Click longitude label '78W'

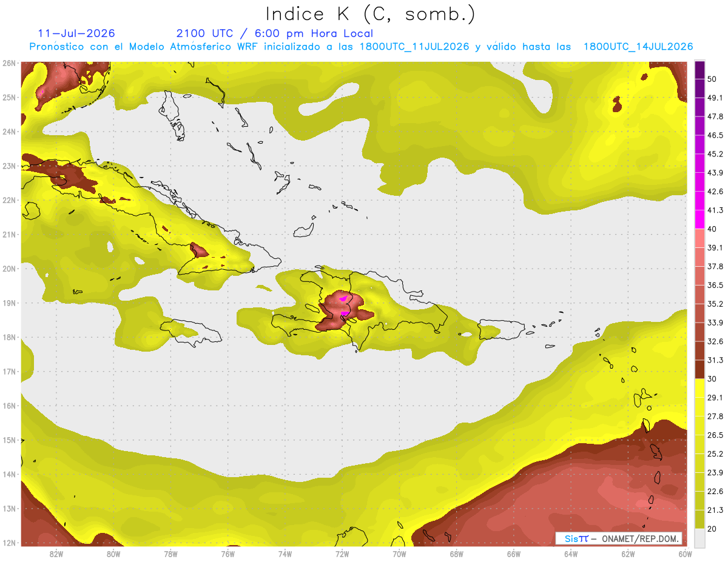(x=170, y=554)
